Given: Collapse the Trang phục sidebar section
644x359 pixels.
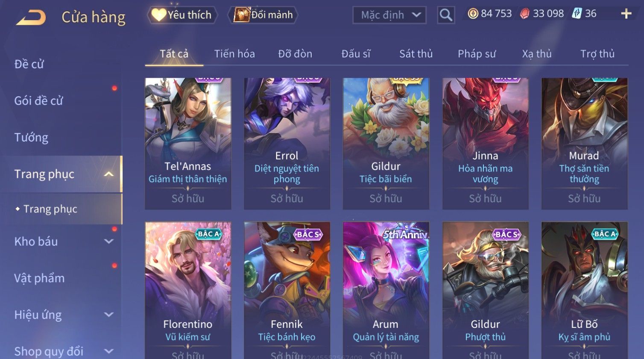Looking at the screenshot, I should [x=109, y=174].
